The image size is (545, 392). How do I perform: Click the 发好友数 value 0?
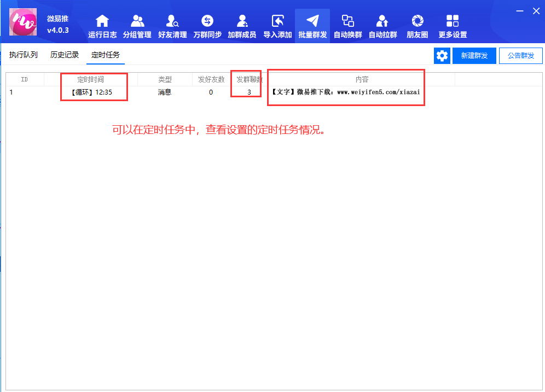[x=211, y=92]
